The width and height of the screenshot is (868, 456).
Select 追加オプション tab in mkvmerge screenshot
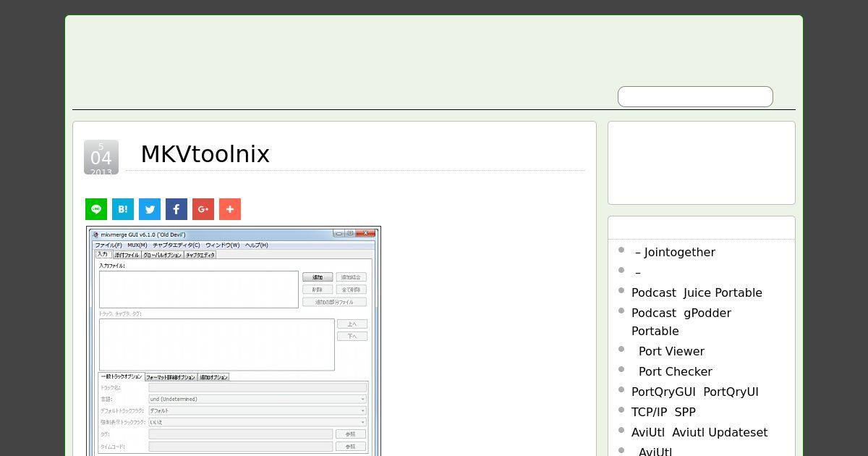[213, 377]
